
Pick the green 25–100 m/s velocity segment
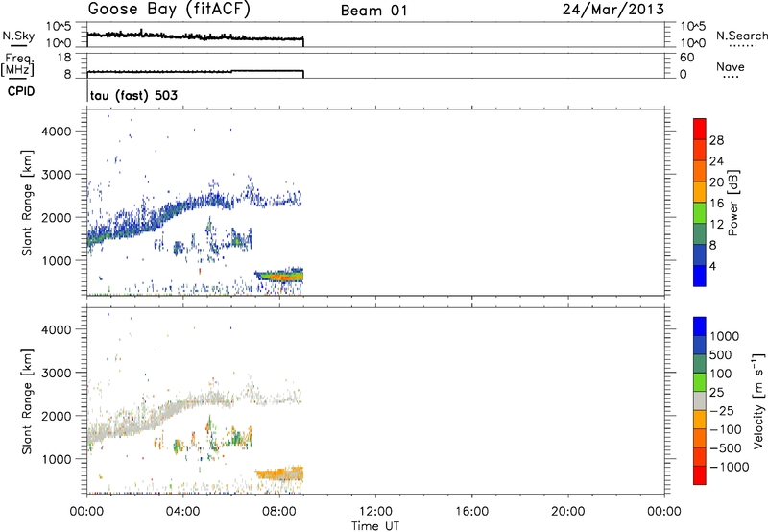(x=700, y=382)
